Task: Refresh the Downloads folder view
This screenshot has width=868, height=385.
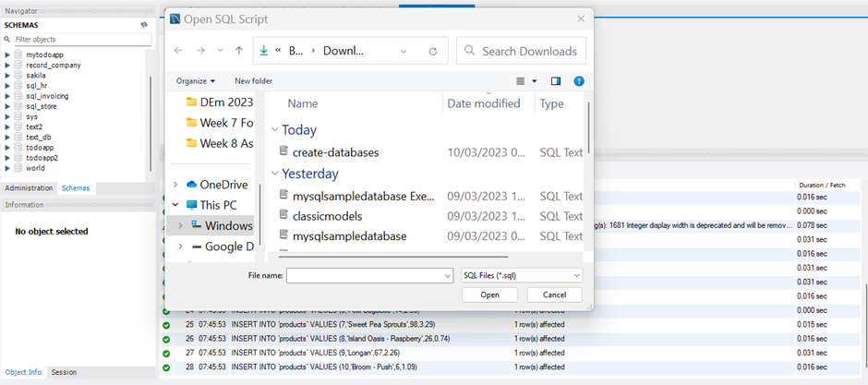Action: pyautogui.click(x=433, y=51)
